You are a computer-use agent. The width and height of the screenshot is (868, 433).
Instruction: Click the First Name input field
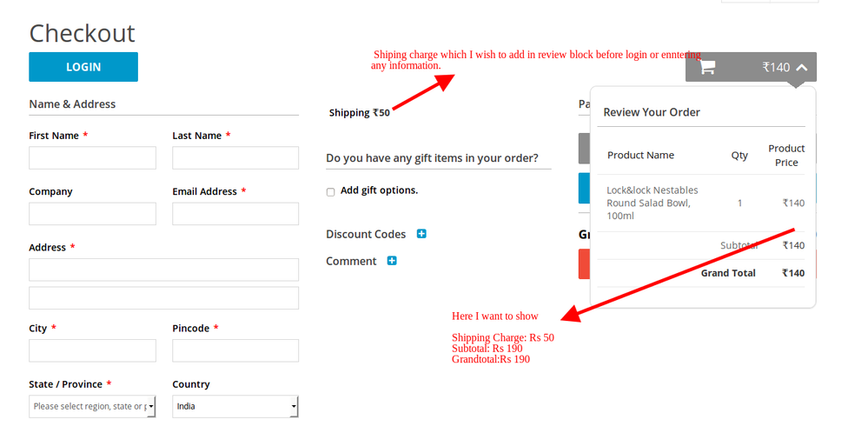[x=92, y=158]
